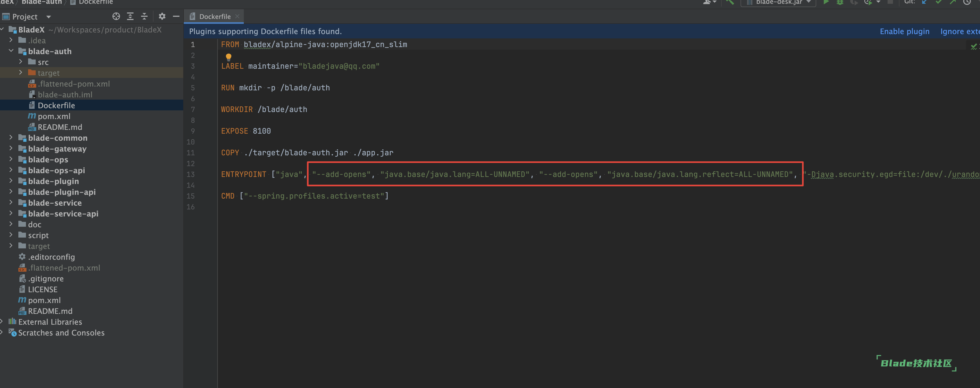Hide the Project tool window
This screenshot has width=980, height=388.
(x=176, y=17)
